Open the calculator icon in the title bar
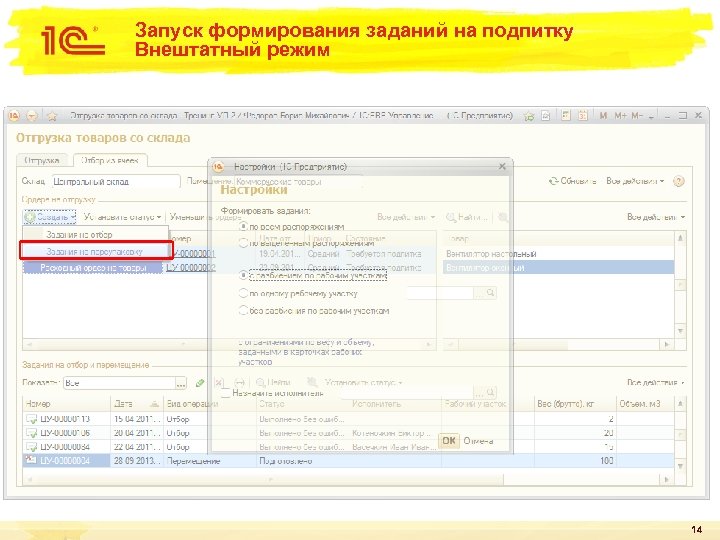This screenshot has width=720, height=540. coord(566,116)
